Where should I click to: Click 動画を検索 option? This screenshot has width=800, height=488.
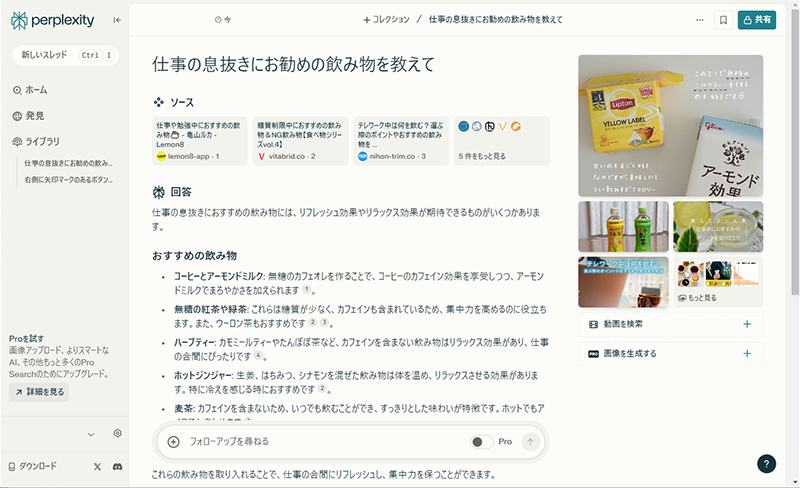(x=670, y=324)
